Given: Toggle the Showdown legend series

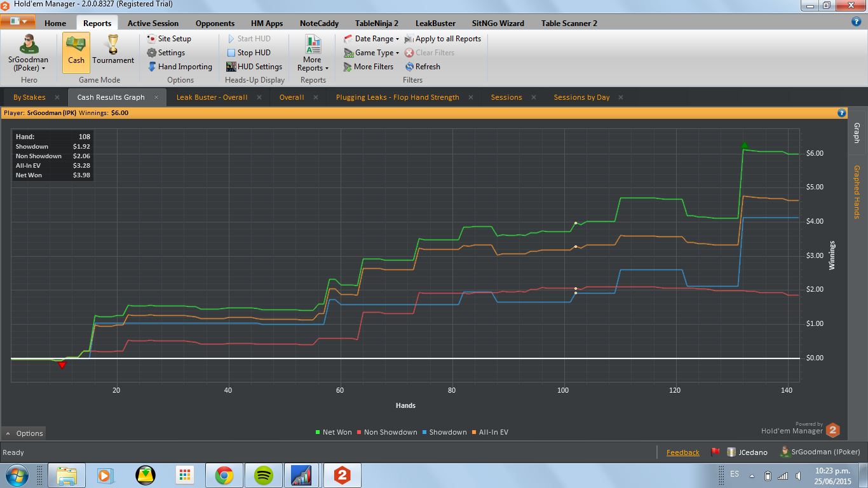Looking at the screenshot, I should pyautogui.click(x=444, y=432).
